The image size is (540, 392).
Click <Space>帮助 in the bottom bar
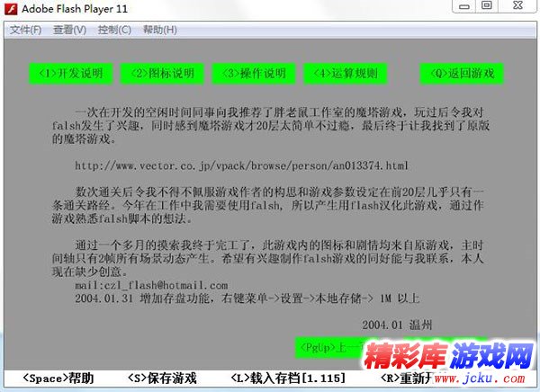(58, 379)
